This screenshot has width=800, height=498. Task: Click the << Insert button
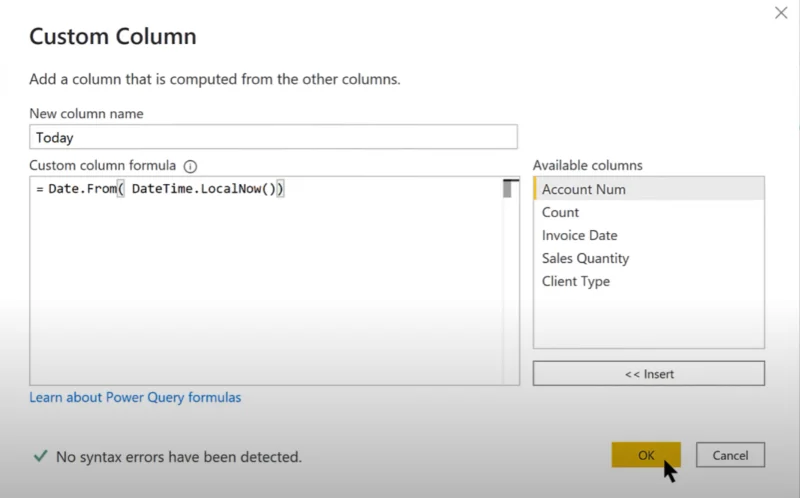648,374
